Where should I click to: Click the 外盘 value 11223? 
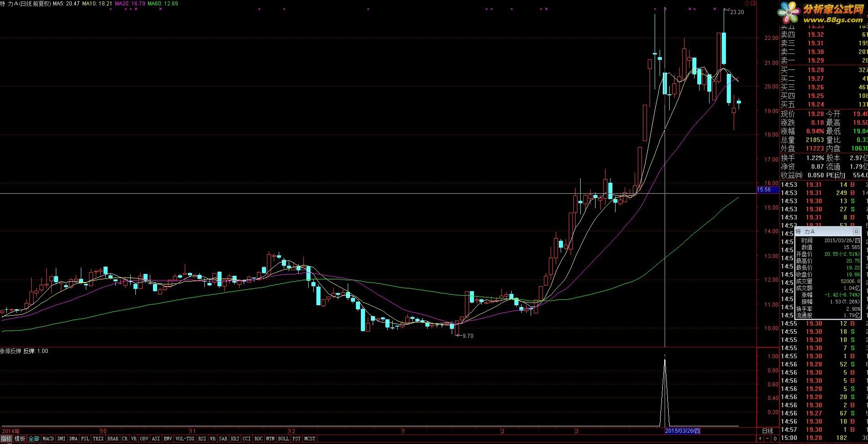pos(815,148)
